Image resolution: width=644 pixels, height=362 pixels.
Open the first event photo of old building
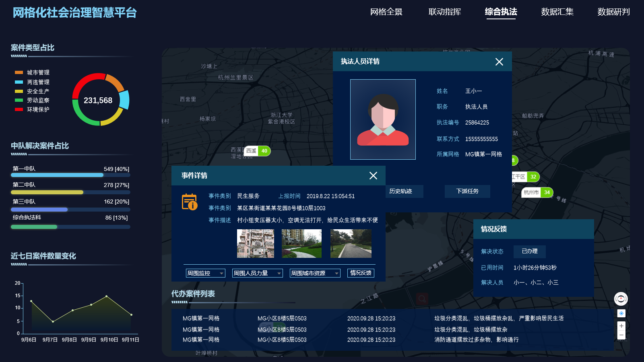pos(256,243)
